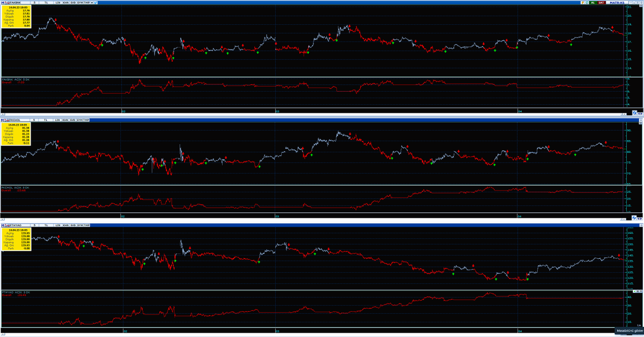Click the blue sync icon below FAKBNK chart
644x337 pixels.
click(x=634, y=113)
